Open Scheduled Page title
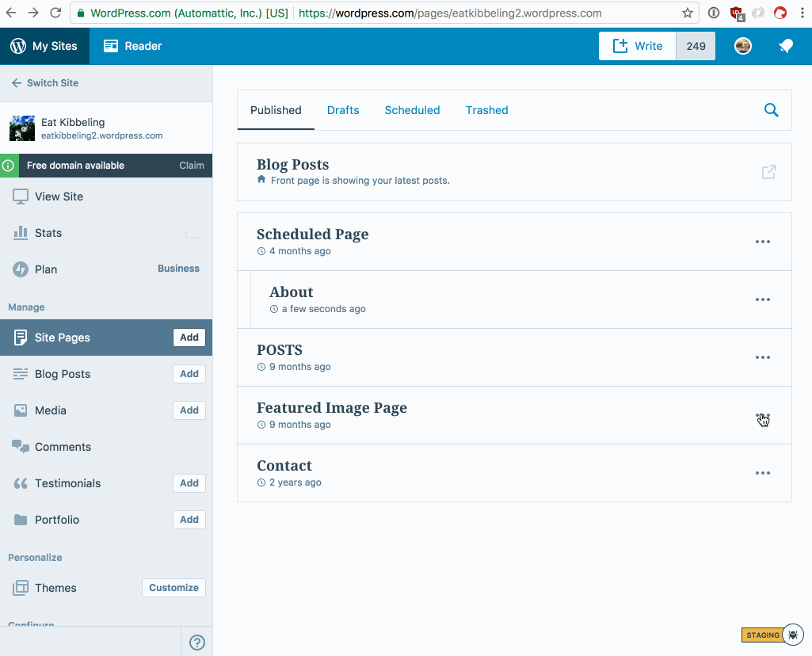 313,235
